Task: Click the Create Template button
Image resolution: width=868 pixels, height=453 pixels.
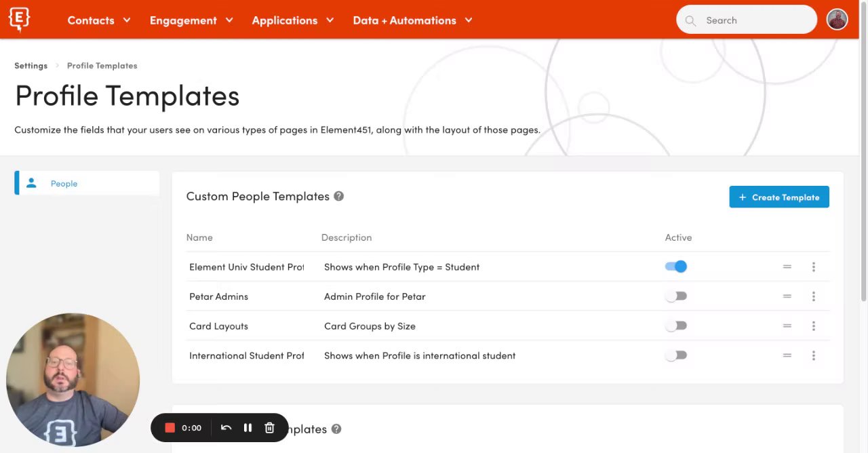Action: (x=779, y=197)
